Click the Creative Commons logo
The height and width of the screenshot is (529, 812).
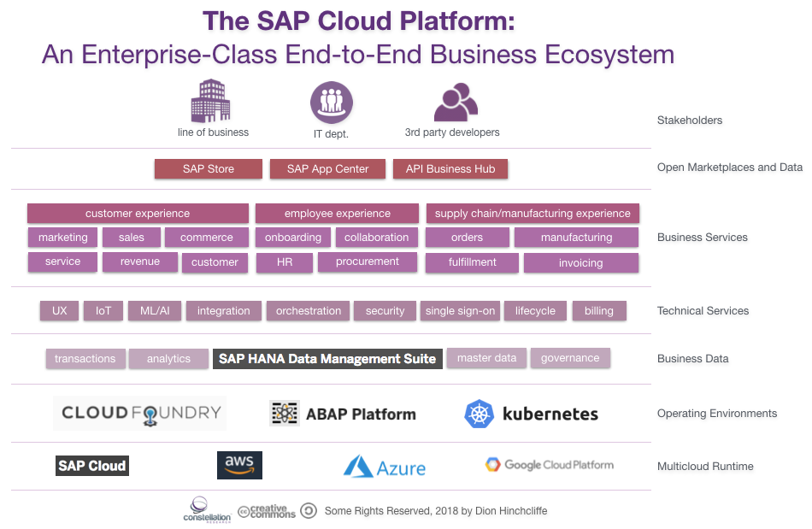pos(267,511)
